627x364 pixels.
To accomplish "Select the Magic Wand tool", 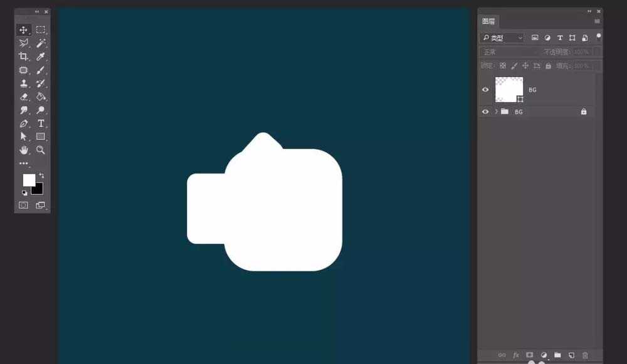I will [x=40, y=43].
